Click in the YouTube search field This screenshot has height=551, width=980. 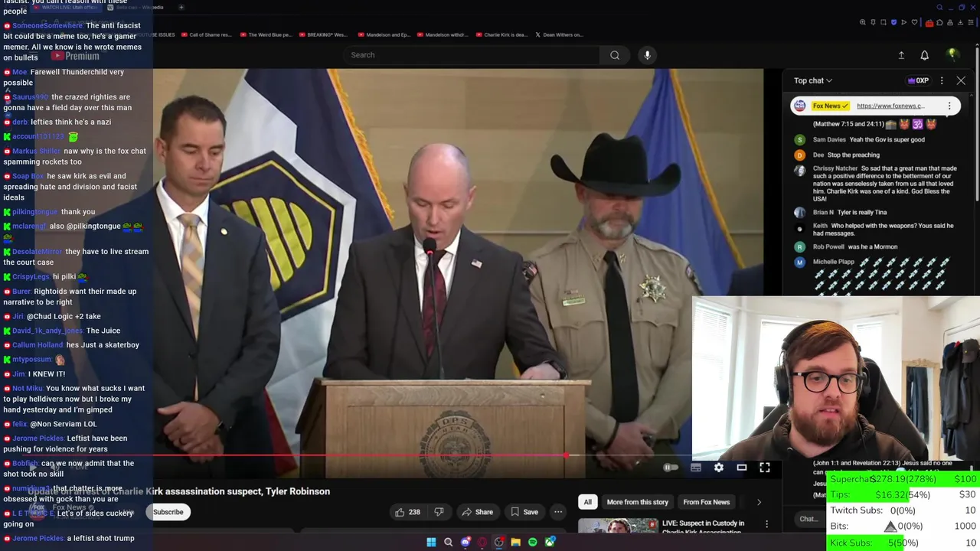[x=472, y=55]
